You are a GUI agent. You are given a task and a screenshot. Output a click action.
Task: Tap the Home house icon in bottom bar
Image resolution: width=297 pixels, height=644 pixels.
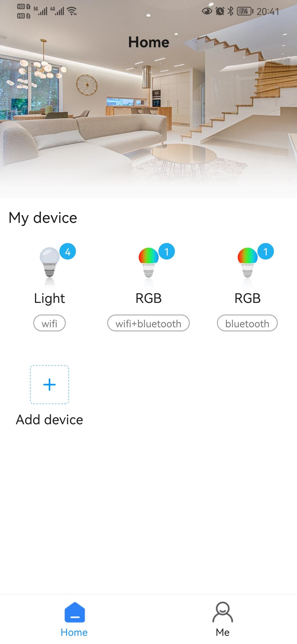[x=75, y=612]
